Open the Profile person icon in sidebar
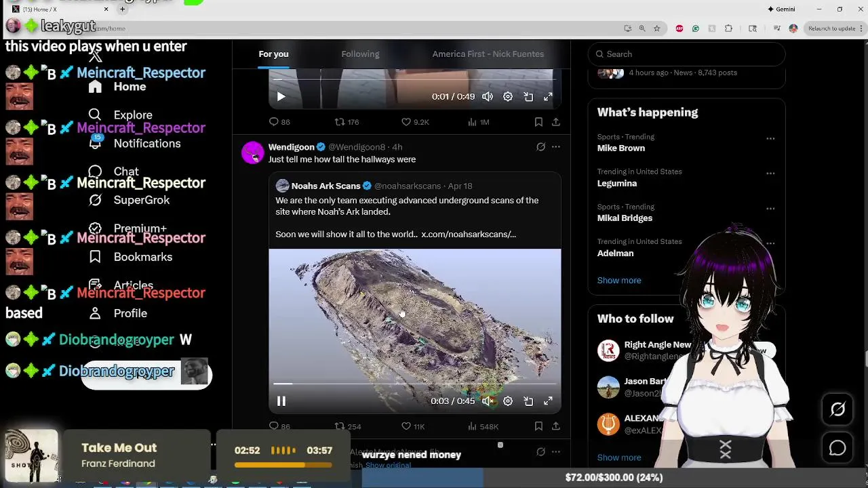 [95, 313]
